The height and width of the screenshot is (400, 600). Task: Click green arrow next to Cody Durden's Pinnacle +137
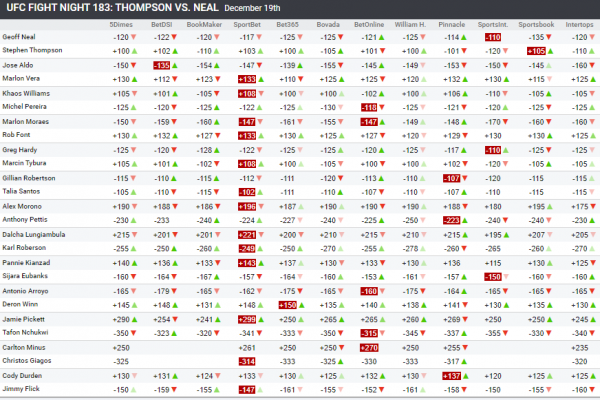tap(465, 376)
